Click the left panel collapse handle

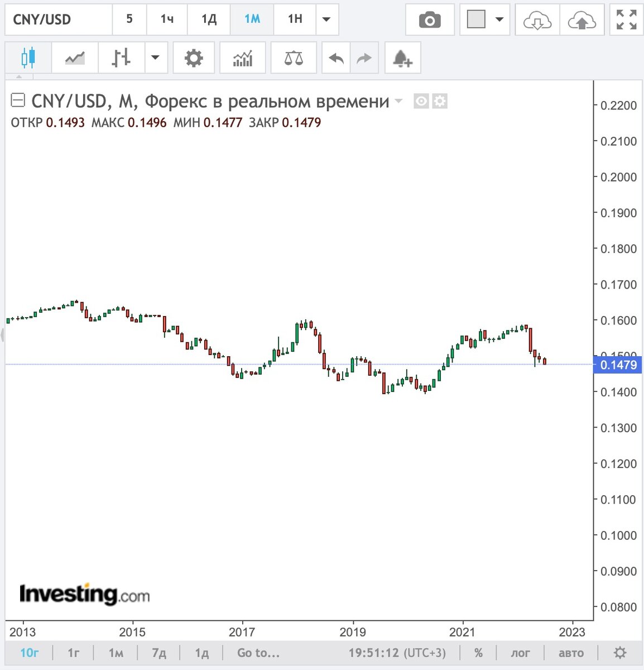point(2,336)
